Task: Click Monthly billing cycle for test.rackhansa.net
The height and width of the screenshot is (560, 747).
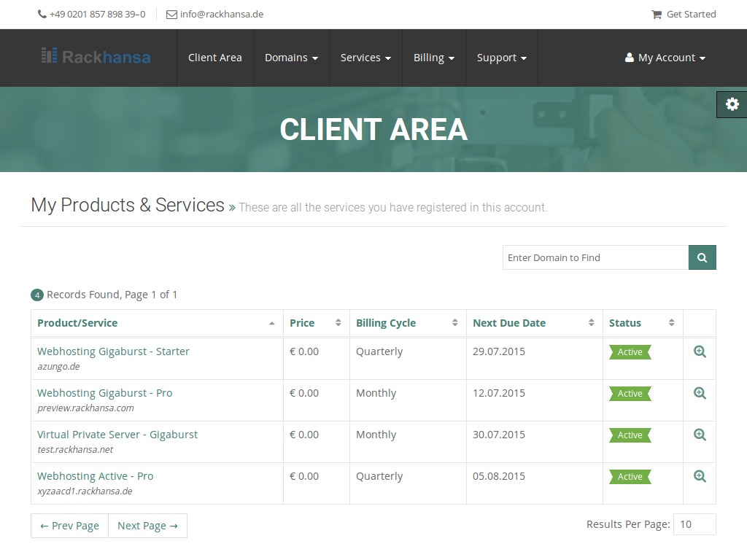Action: [376, 435]
